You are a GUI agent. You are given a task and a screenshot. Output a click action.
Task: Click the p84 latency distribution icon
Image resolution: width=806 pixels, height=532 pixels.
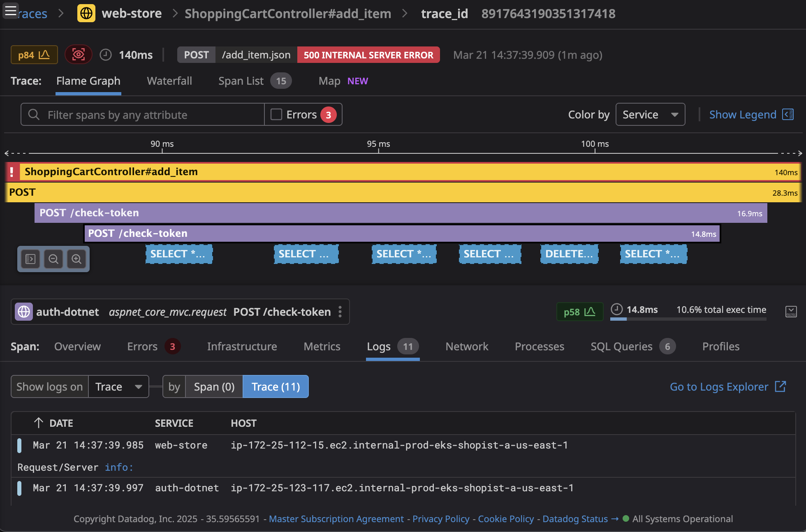(34, 54)
